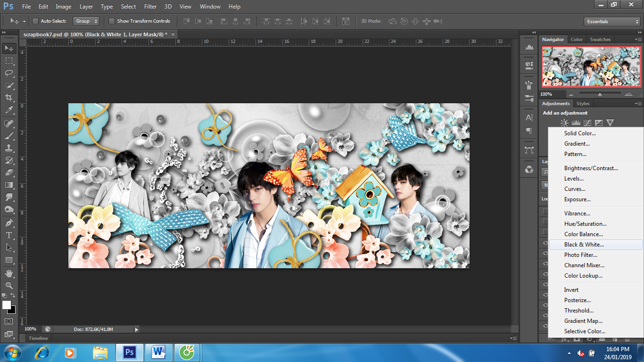The image size is (644, 362).
Task: Select the Zoom tool
Action: [x=9, y=285]
